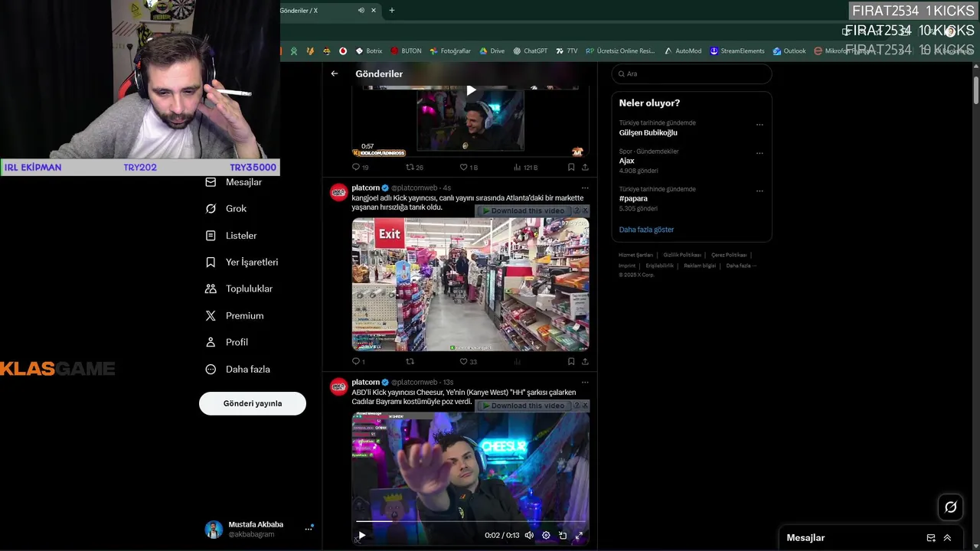
Task: Open options for #papara trend
Action: pos(759,191)
